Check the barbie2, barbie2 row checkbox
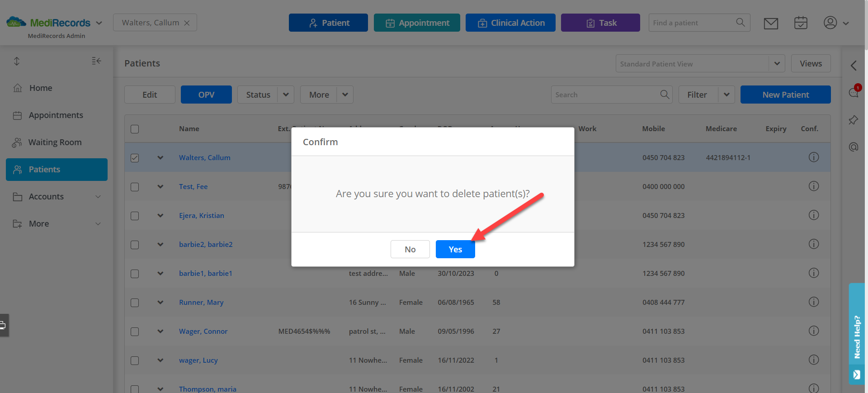This screenshot has height=393, width=868. [135, 245]
